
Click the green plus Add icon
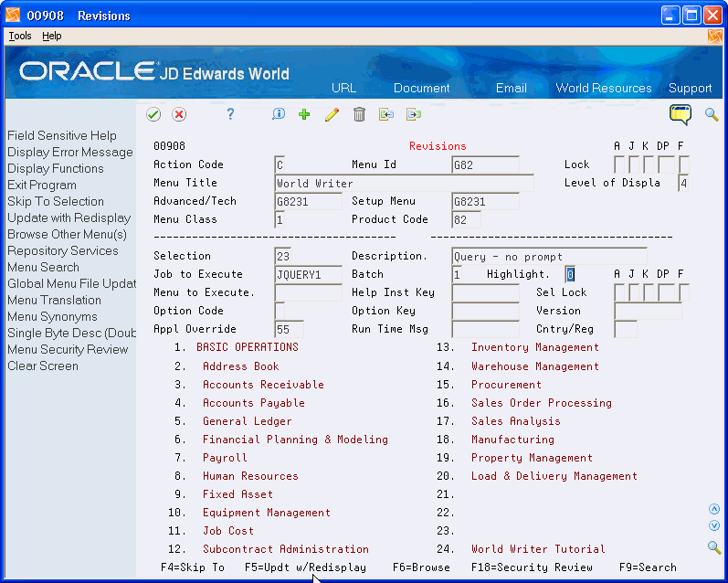coord(304,114)
